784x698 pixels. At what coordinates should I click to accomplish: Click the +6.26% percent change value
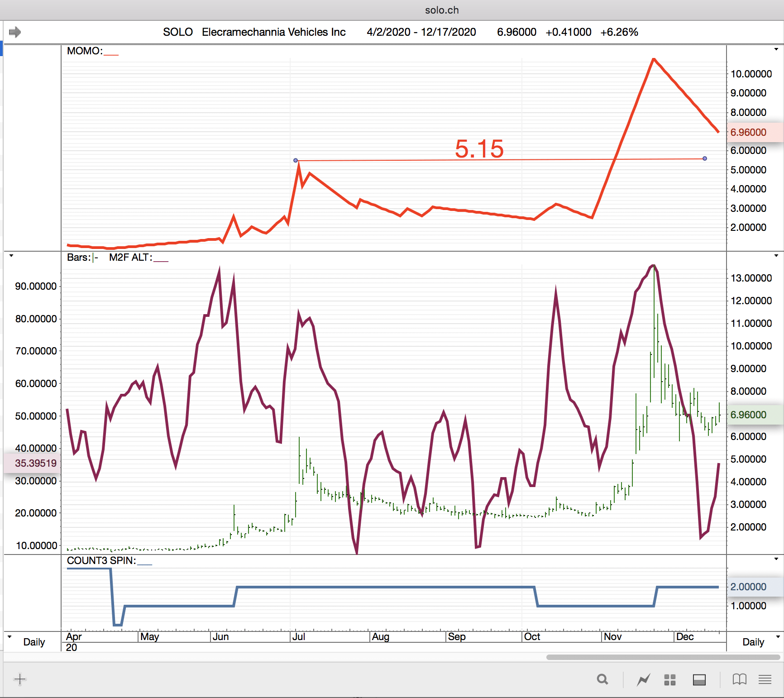(x=619, y=32)
